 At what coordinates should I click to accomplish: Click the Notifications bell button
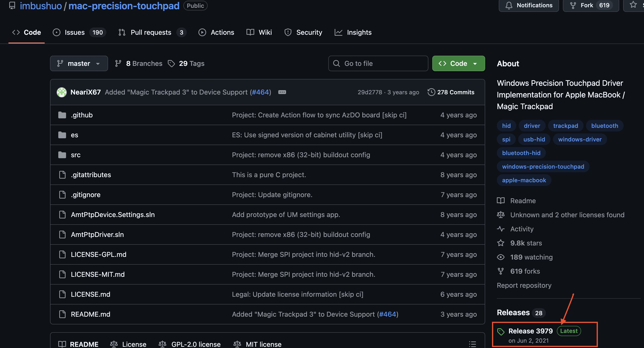coord(528,5)
